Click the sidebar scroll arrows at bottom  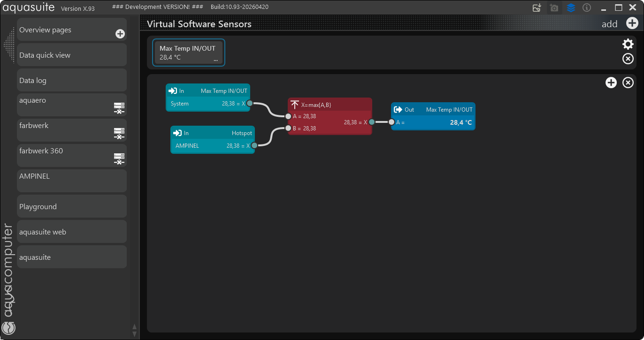[134, 330]
